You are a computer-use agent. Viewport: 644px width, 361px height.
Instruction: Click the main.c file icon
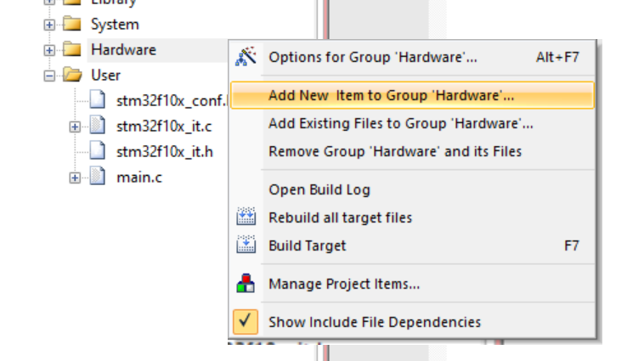pos(99,178)
